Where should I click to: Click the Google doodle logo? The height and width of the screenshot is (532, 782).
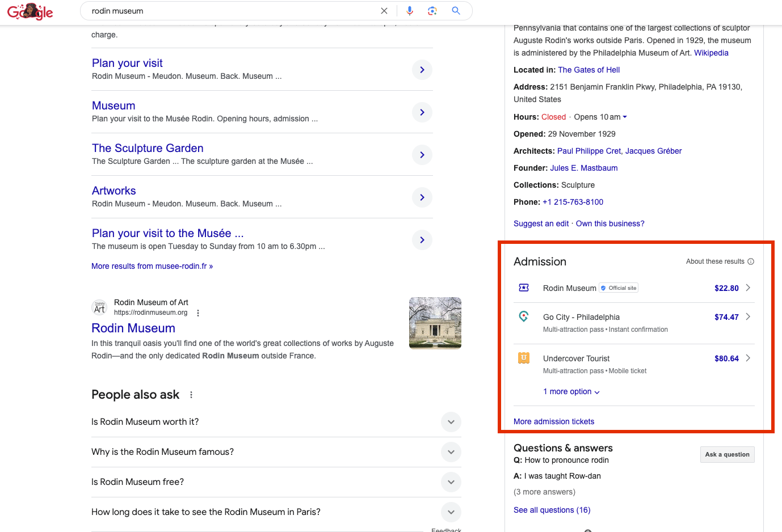[x=30, y=11]
